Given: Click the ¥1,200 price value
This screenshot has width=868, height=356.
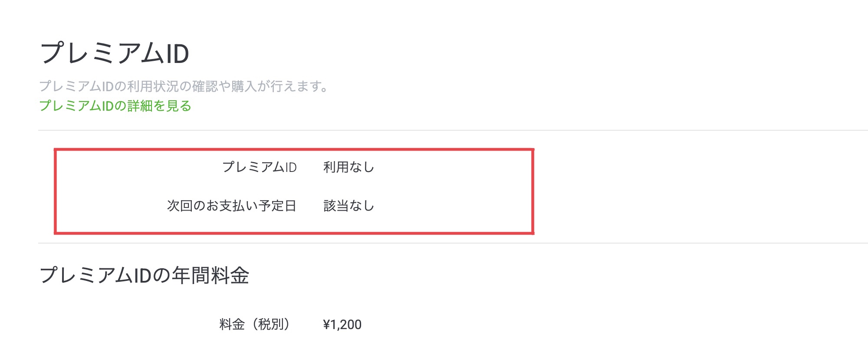Looking at the screenshot, I should tap(342, 325).
